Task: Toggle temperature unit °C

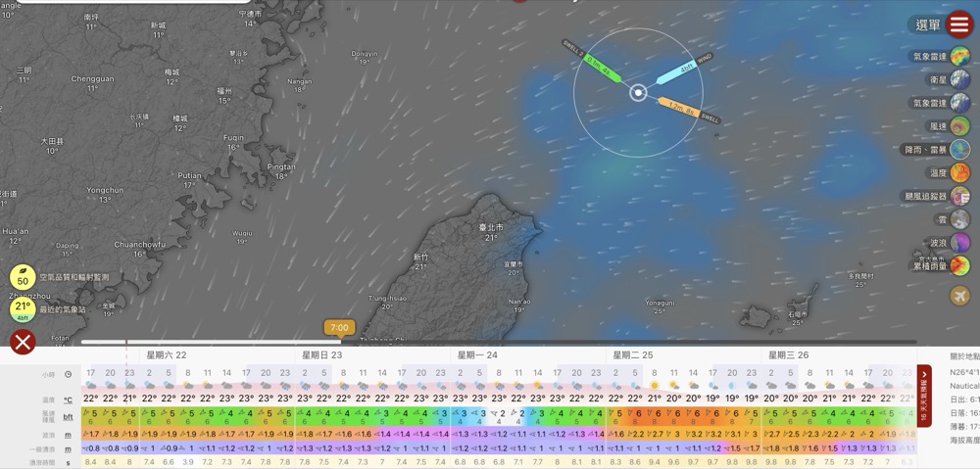Action: pyautogui.click(x=68, y=400)
